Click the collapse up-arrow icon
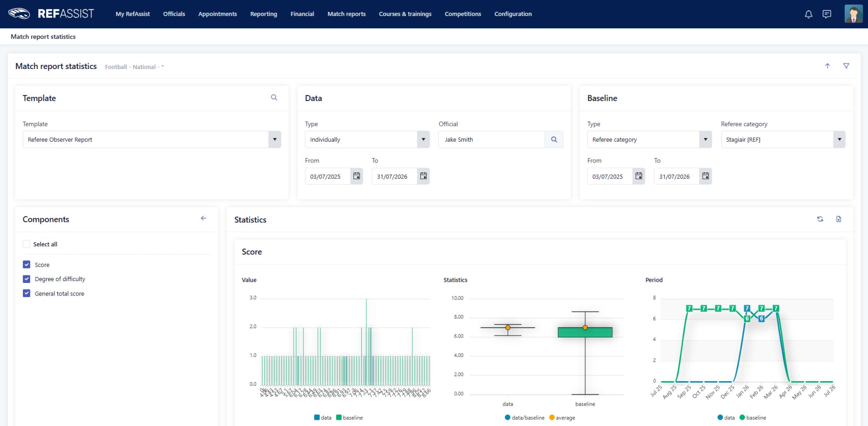Image resolution: width=868 pixels, height=426 pixels. [x=827, y=66]
